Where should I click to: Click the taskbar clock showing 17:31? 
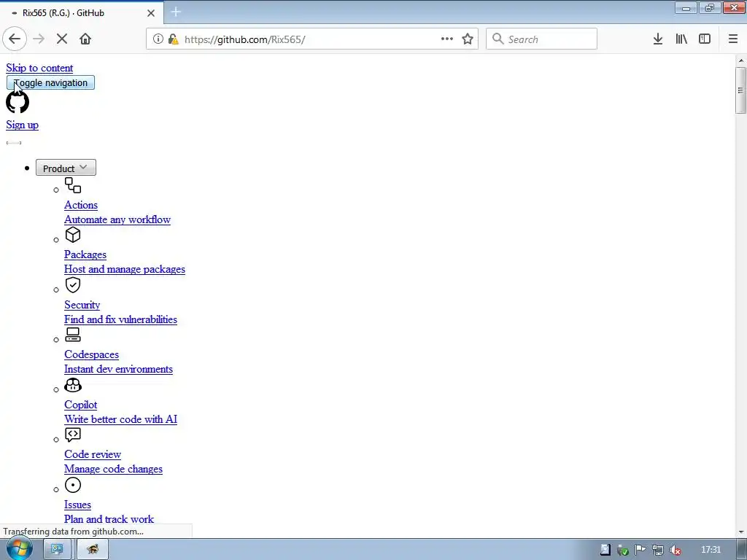pos(711,550)
